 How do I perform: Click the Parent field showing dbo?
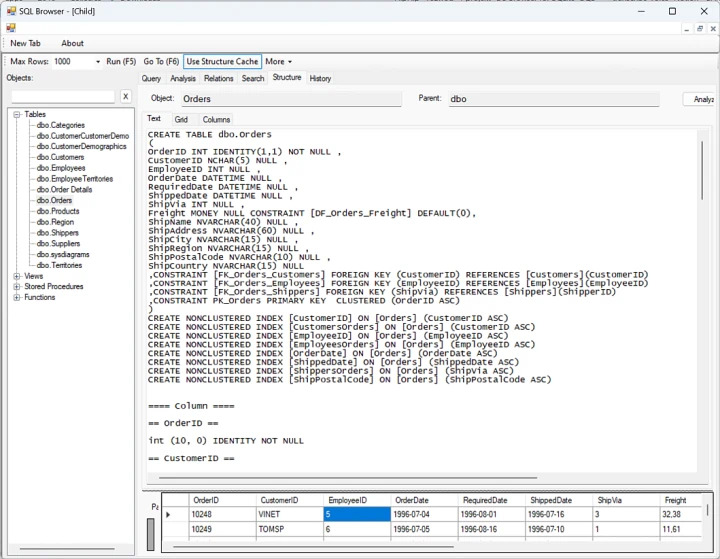click(554, 99)
